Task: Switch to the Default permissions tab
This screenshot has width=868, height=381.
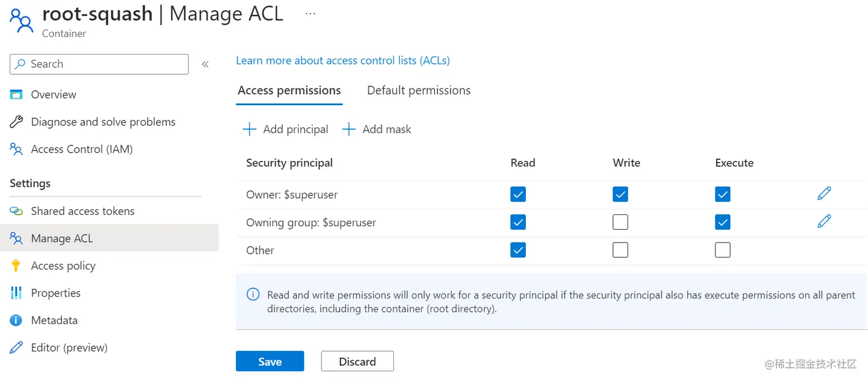Action: coord(418,90)
